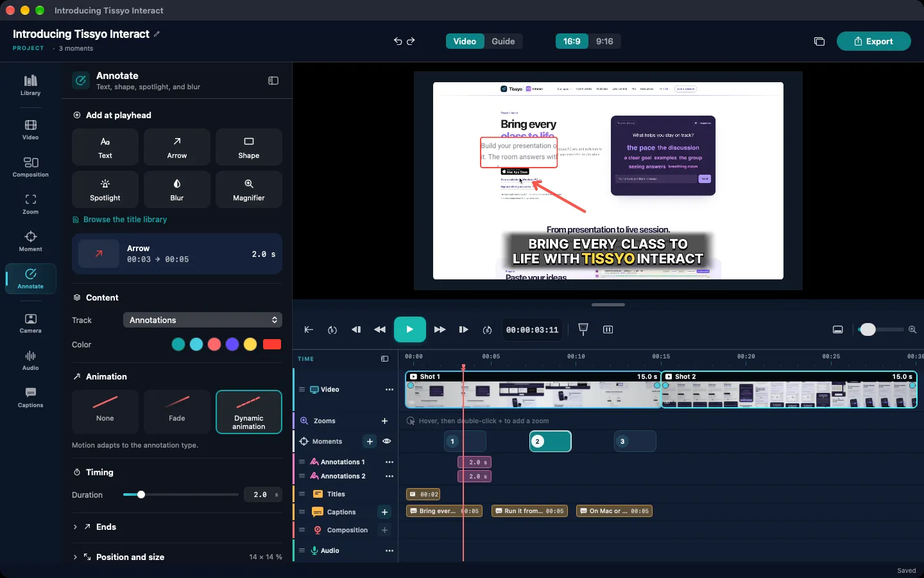Screen dimensions: 924x578
Task: Rename project using the pencil icon
Action: (157, 34)
